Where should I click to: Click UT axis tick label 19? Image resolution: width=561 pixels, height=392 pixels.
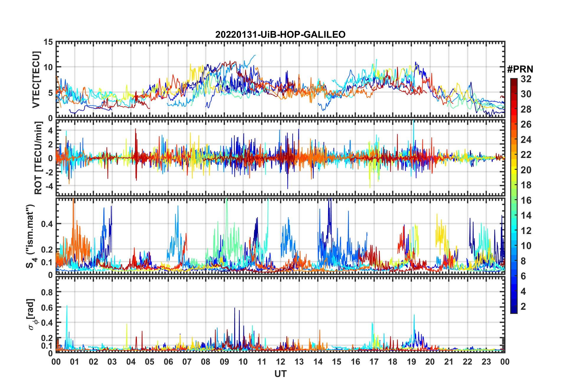[411, 362]
